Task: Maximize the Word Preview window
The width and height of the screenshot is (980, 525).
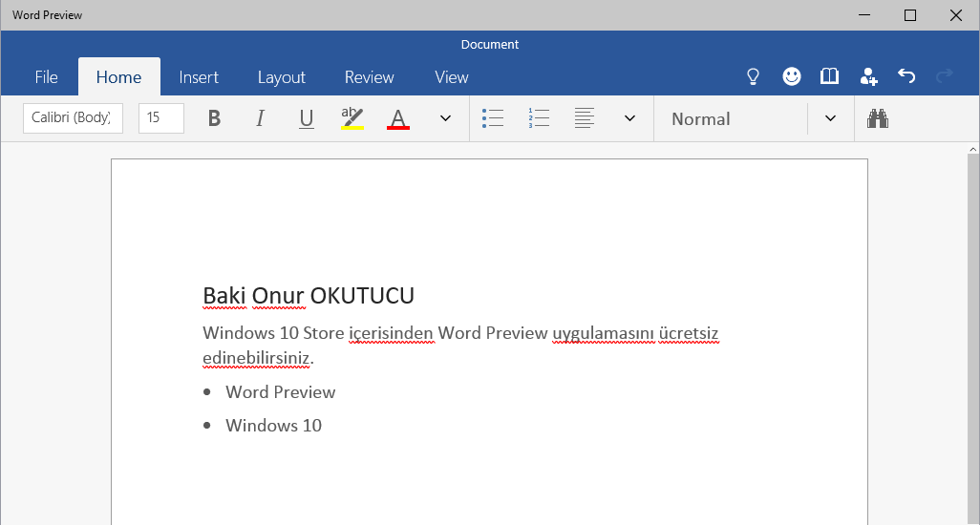Action: (x=910, y=15)
